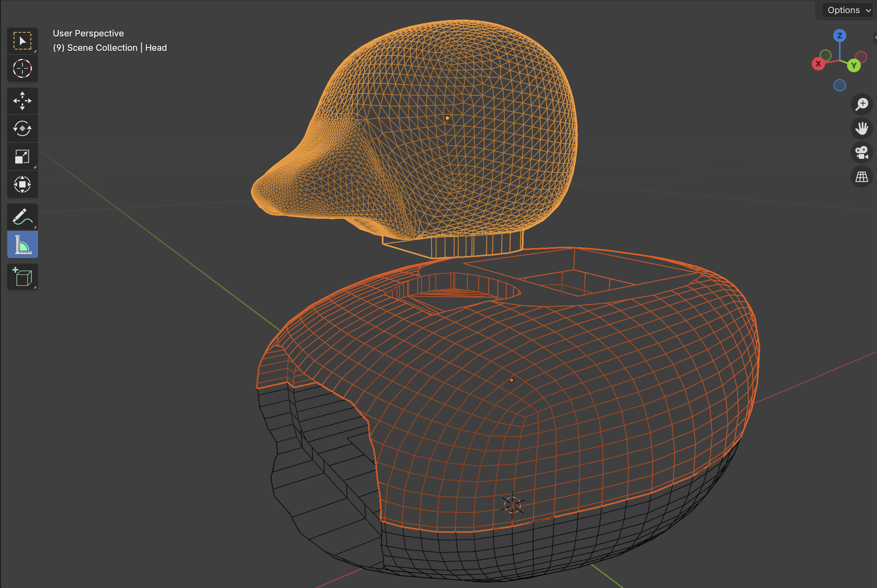Deselect the active Measure tool
877x588 pixels.
[x=22, y=244]
